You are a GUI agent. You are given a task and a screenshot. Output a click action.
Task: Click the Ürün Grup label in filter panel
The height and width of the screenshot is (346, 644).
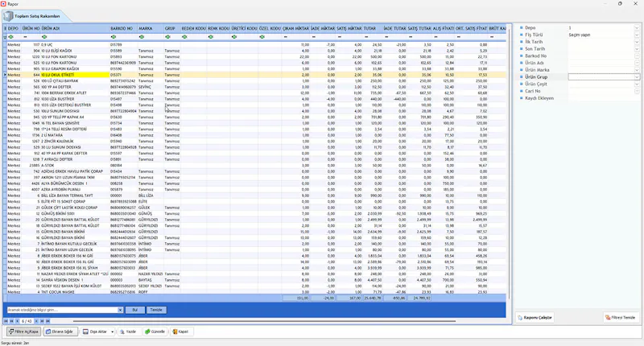click(536, 76)
